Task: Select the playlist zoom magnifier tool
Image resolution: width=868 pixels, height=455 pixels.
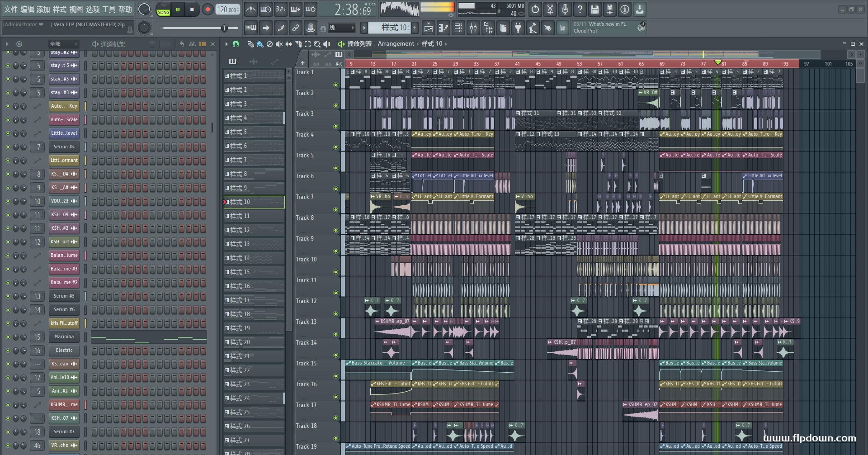Action: pyautogui.click(x=317, y=44)
